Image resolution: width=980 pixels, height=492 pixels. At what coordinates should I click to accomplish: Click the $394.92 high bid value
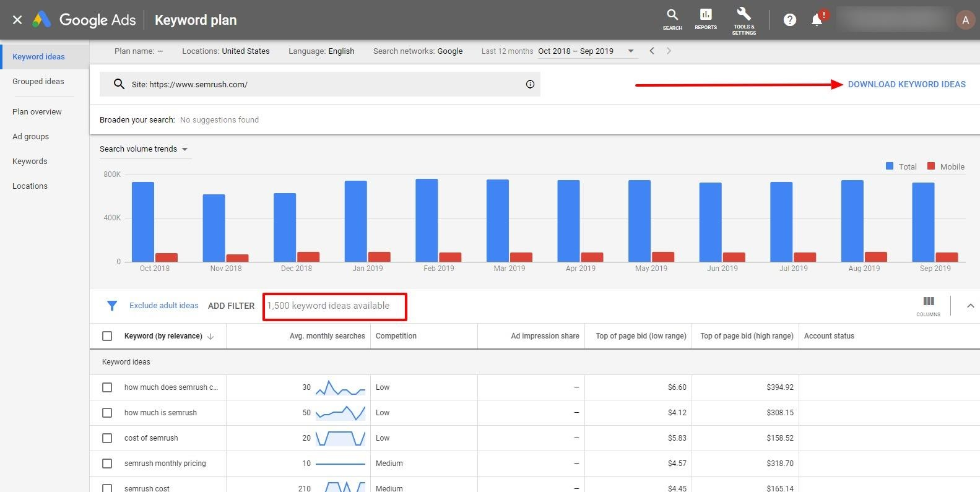(780, 387)
